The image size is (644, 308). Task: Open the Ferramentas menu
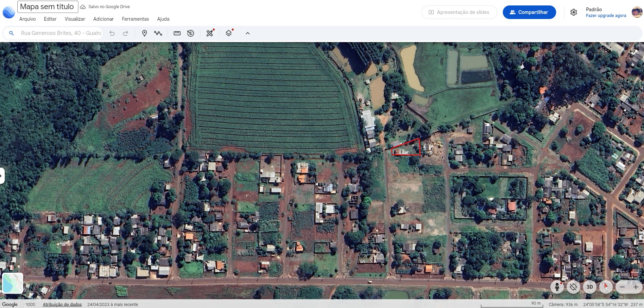(x=135, y=19)
